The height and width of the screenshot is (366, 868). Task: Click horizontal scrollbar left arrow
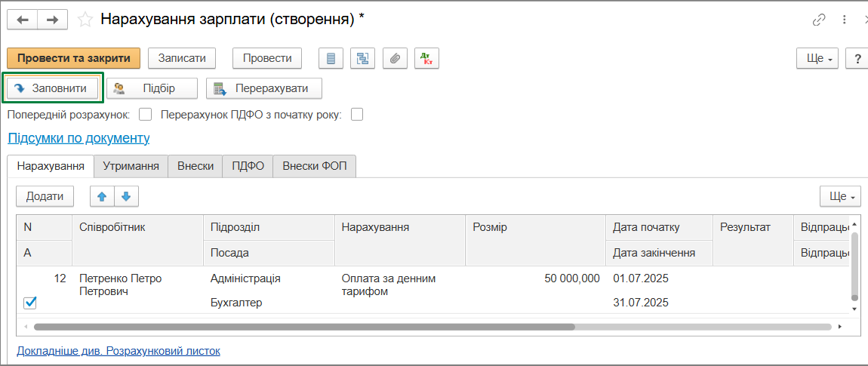25,327
